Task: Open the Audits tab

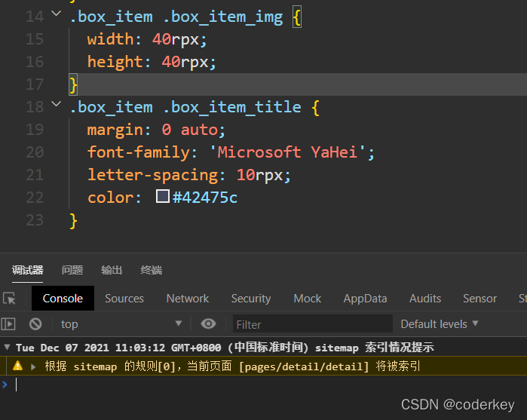Action: pyautogui.click(x=425, y=299)
